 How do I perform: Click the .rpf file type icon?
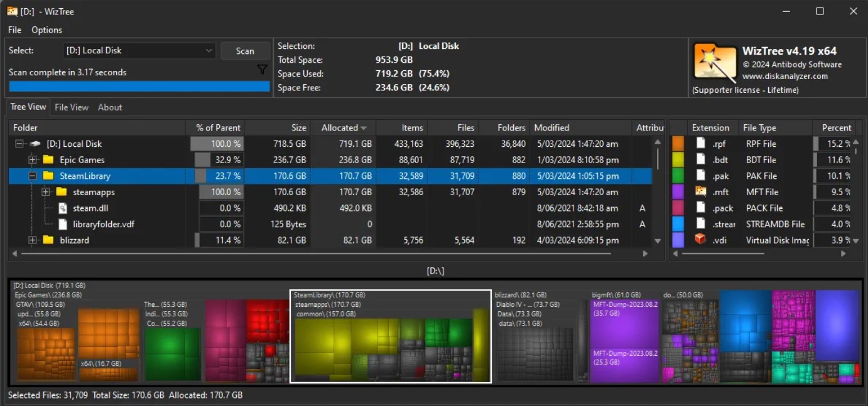click(x=700, y=144)
